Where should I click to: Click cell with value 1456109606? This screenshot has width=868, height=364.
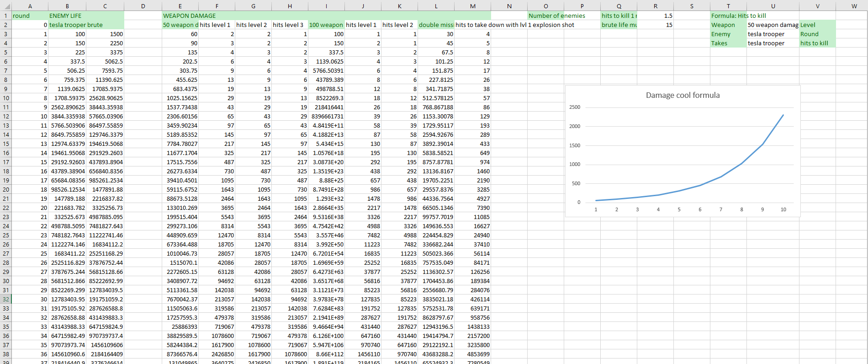105,345
